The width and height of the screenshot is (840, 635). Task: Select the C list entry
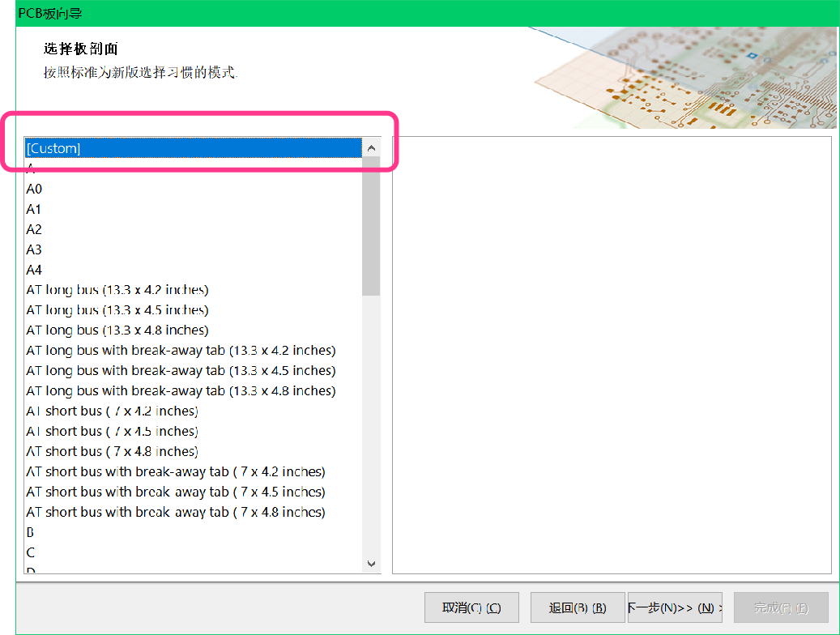(x=194, y=552)
